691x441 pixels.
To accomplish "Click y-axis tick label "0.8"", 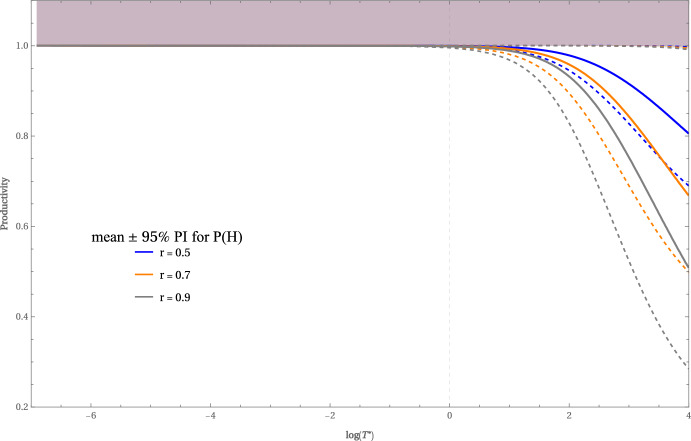I will [x=22, y=136].
